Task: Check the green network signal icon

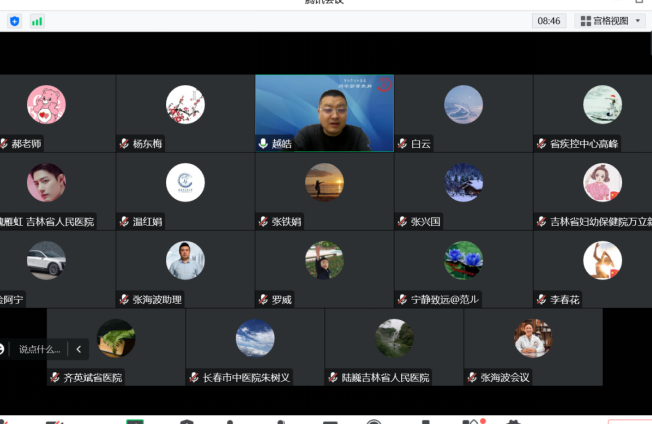Action: point(37,20)
